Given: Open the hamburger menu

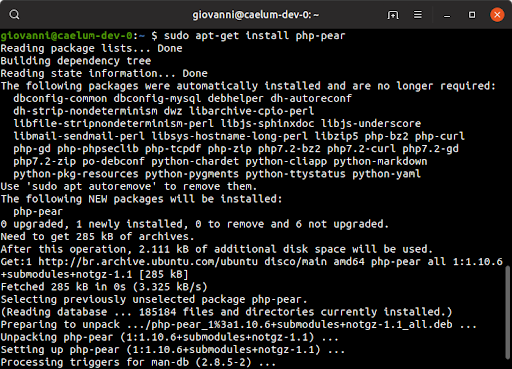Looking at the screenshot, I should point(418,15).
